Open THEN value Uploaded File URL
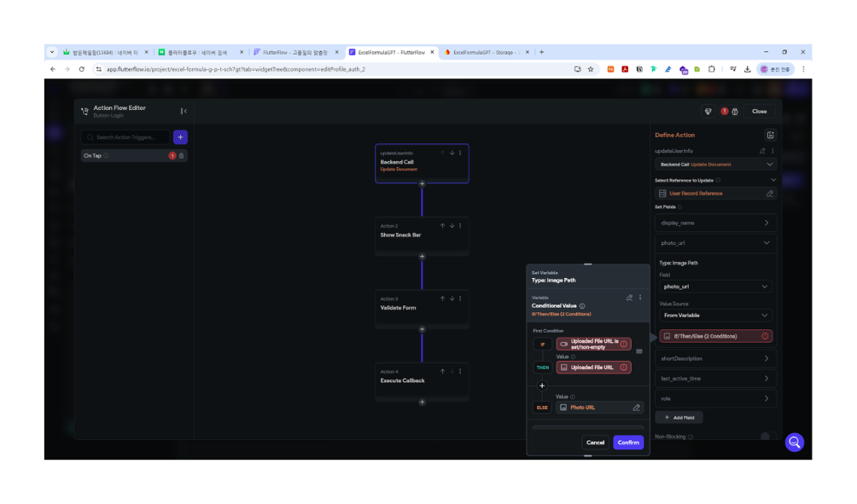Viewport: 857px width, 504px height. click(593, 368)
